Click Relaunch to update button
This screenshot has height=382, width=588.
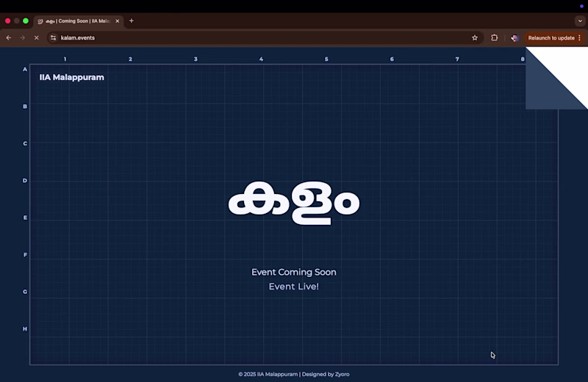(x=551, y=38)
